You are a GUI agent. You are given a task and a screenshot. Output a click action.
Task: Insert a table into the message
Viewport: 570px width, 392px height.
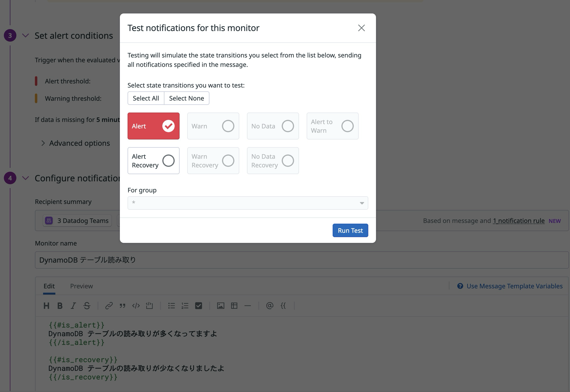click(234, 306)
